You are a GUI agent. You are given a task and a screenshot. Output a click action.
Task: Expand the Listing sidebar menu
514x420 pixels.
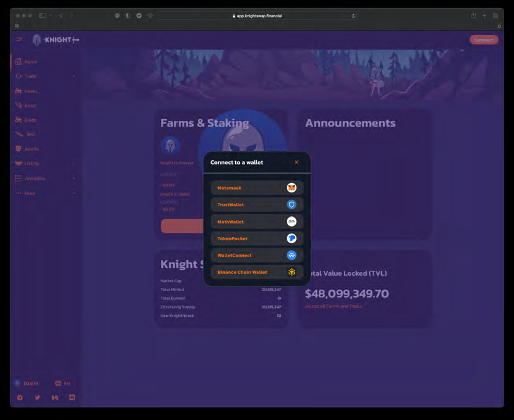coord(45,163)
